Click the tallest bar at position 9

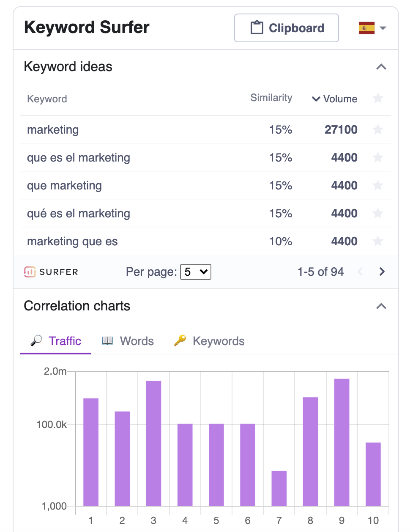(x=342, y=442)
